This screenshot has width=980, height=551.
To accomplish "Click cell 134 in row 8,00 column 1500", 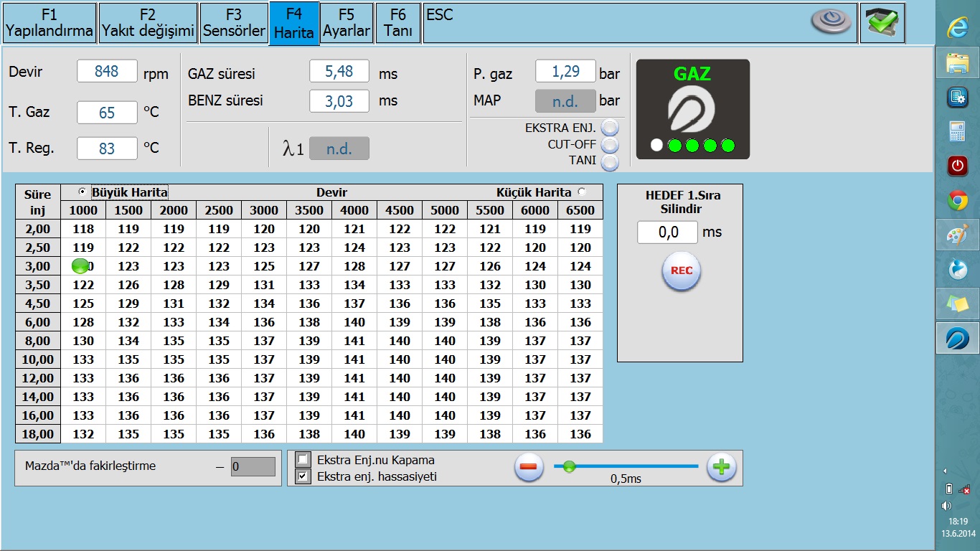I will tap(128, 341).
